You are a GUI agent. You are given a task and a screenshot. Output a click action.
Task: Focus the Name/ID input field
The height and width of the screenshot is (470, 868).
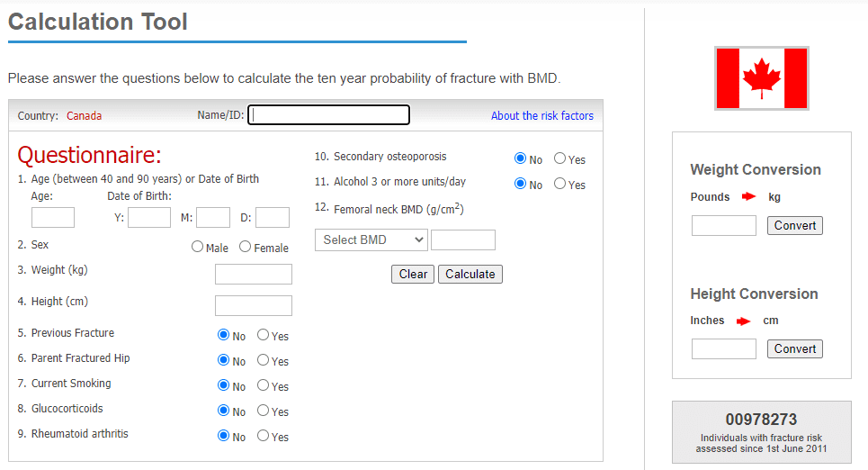329,114
